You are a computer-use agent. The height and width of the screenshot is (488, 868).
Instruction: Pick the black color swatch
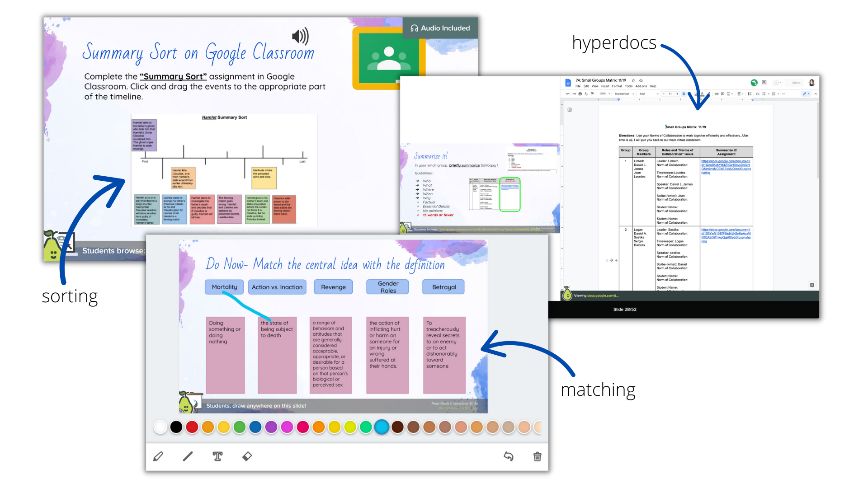[176, 427]
